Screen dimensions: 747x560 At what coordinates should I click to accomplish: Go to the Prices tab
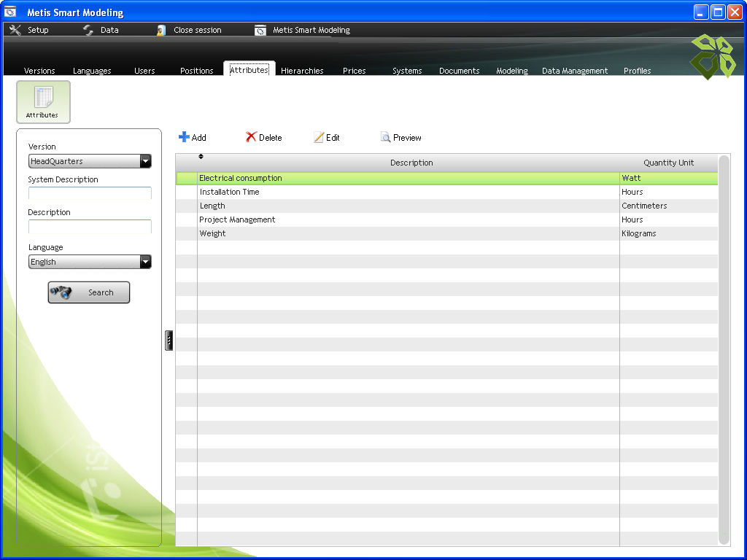tap(354, 71)
